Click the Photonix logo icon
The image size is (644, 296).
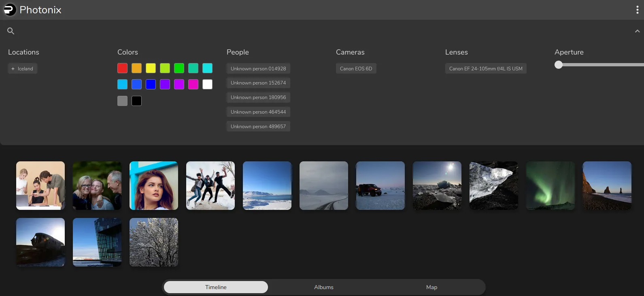point(10,10)
